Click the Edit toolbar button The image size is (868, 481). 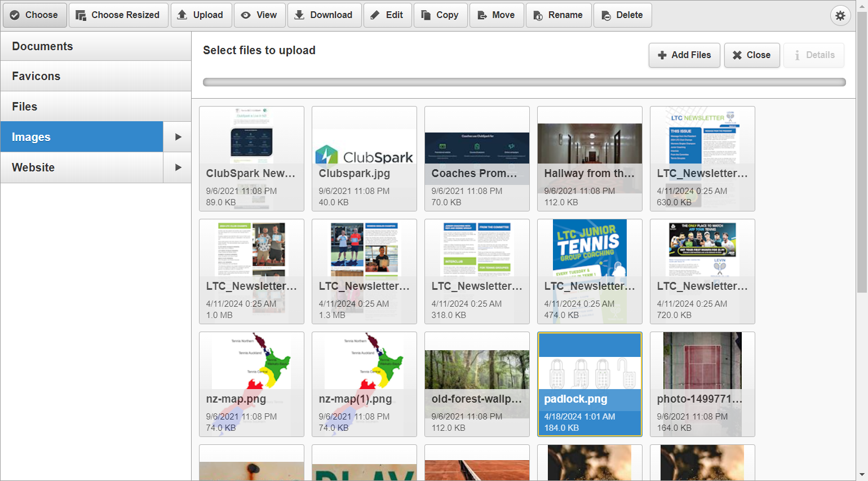388,15
